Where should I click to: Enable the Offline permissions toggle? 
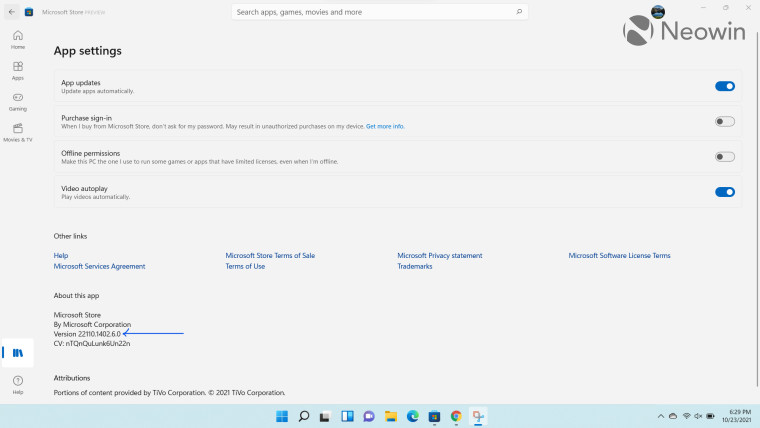[725, 157]
